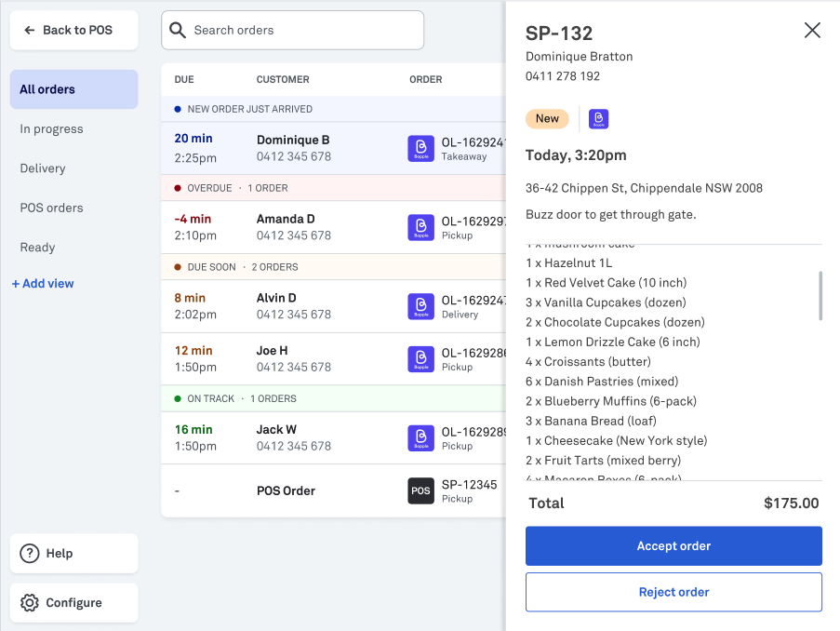Select the All orders view

(x=73, y=89)
